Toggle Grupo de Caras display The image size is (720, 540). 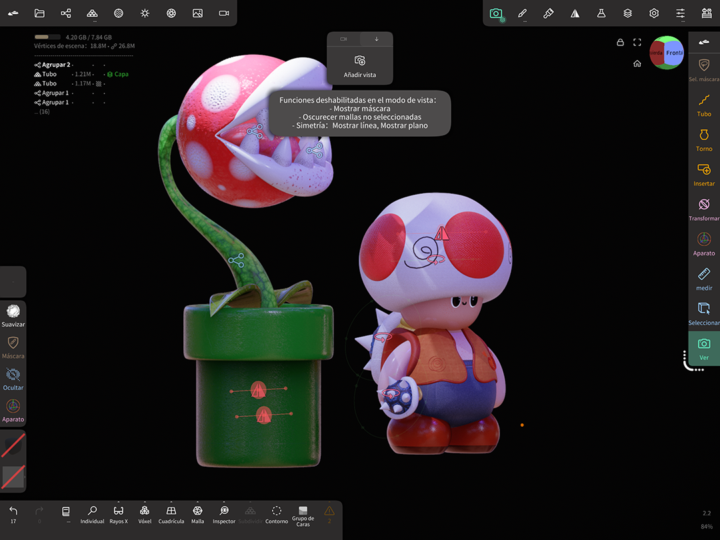303,516
